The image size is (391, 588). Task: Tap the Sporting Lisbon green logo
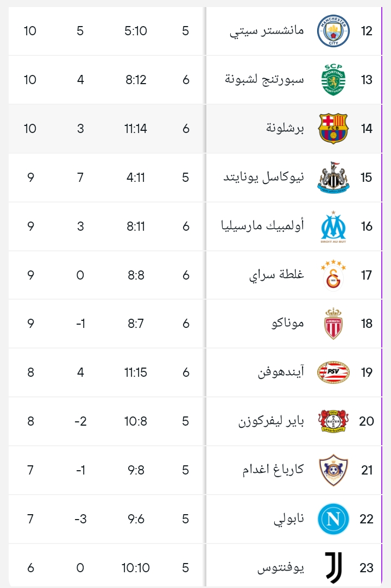[x=333, y=80]
